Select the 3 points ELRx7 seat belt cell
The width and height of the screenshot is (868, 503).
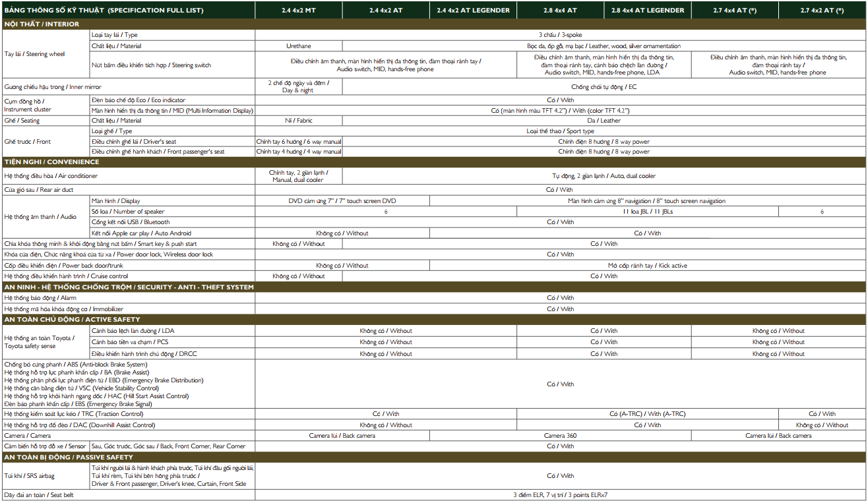[560, 494]
